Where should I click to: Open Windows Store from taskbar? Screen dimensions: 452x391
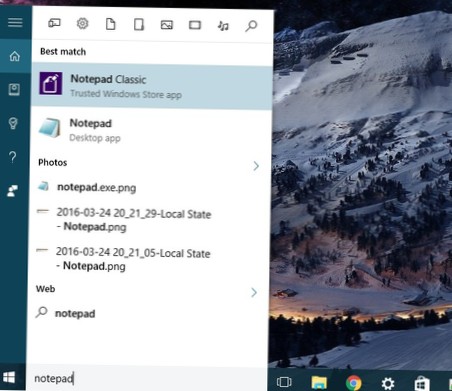pos(422,383)
